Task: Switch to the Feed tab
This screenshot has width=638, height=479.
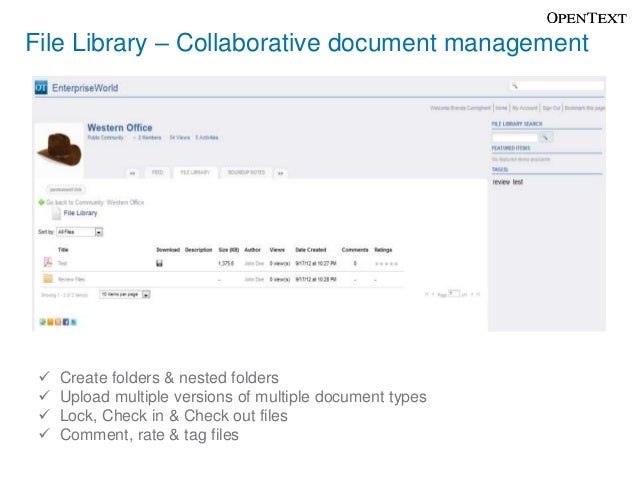Action: 157,173
